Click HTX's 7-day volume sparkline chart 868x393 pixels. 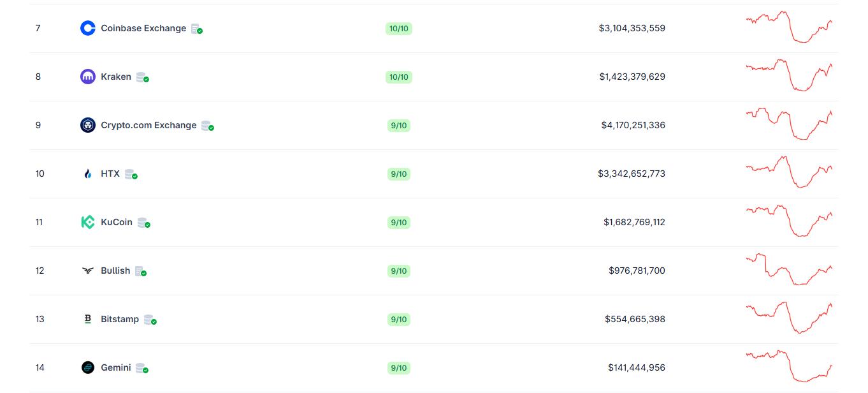[789, 172]
